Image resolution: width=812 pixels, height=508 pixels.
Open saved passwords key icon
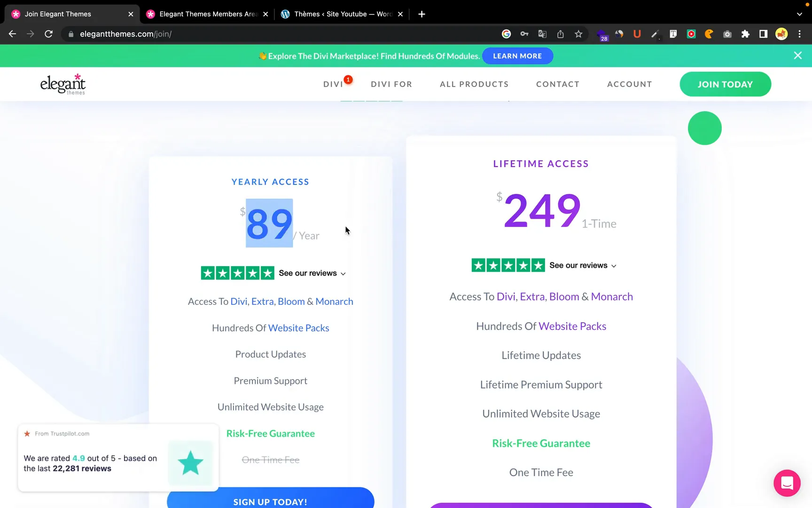524,34
